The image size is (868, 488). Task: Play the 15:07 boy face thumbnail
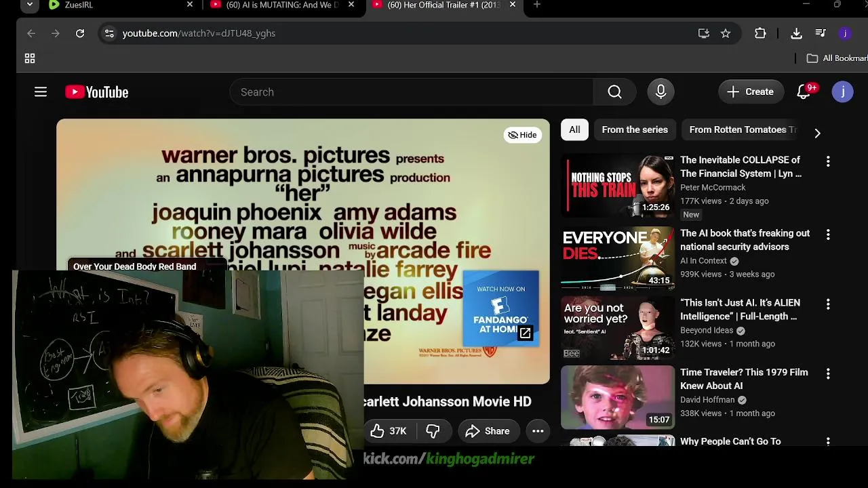[618, 398]
